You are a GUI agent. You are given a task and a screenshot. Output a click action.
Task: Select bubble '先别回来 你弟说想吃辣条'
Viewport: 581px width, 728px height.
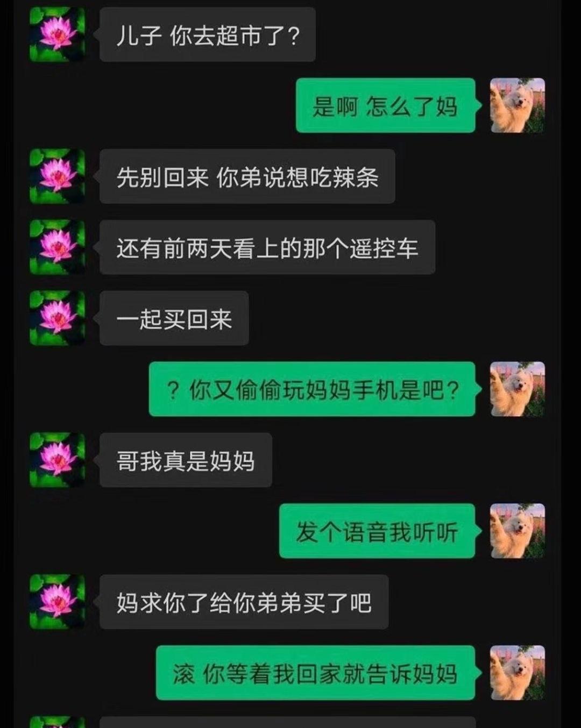tap(247, 176)
